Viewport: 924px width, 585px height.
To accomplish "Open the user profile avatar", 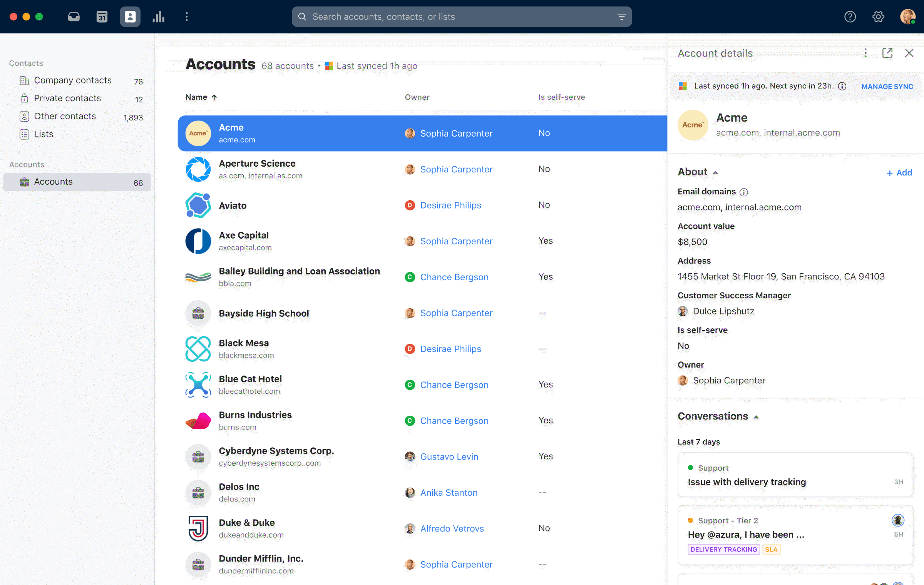I will tap(907, 17).
